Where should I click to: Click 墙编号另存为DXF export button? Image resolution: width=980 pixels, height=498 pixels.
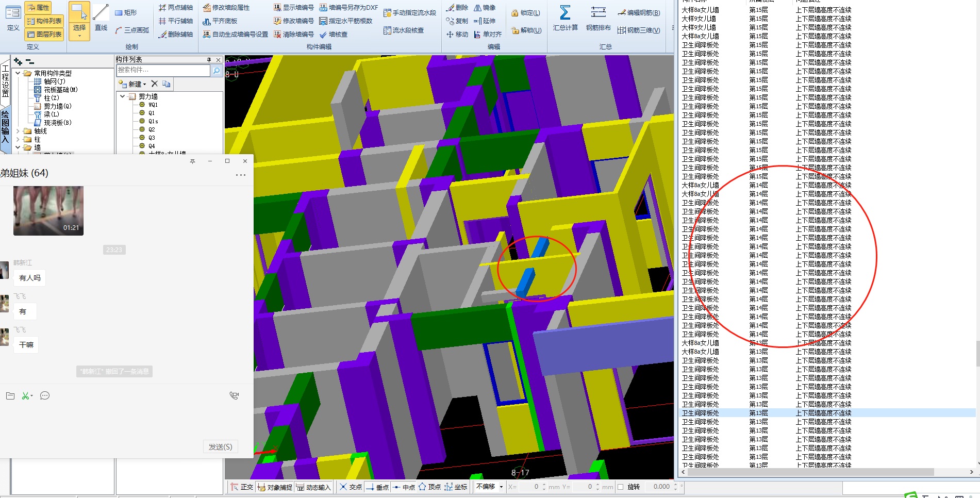[348, 7]
